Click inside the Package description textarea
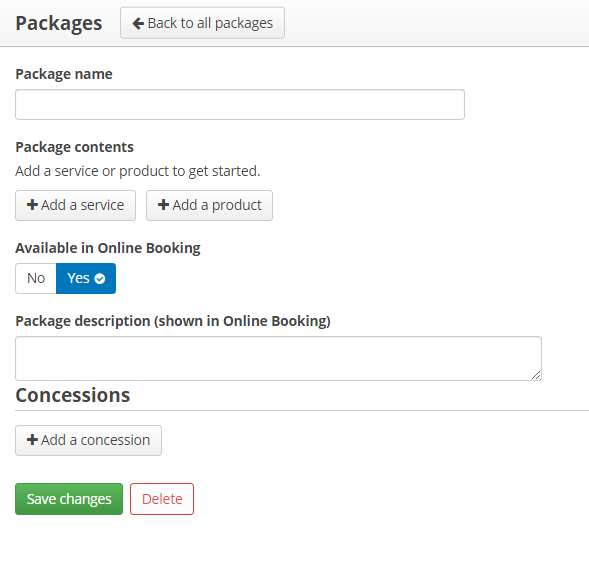Screen dimensions: 589x583 click(278, 358)
